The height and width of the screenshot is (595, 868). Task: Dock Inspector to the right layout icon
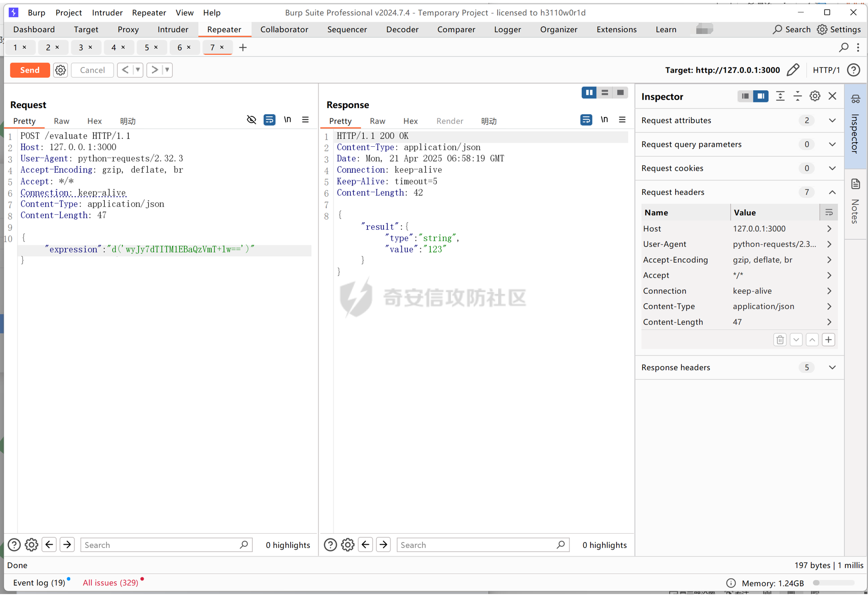[761, 96]
